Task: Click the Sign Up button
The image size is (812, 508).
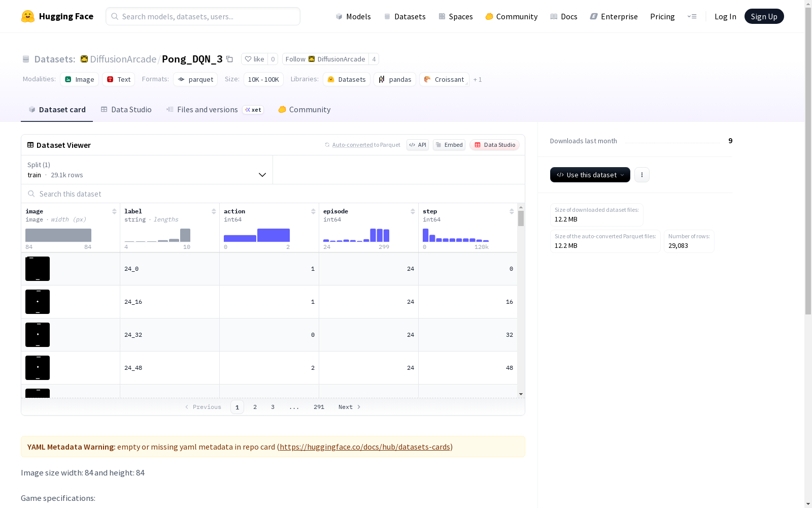Action: pos(764,16)
